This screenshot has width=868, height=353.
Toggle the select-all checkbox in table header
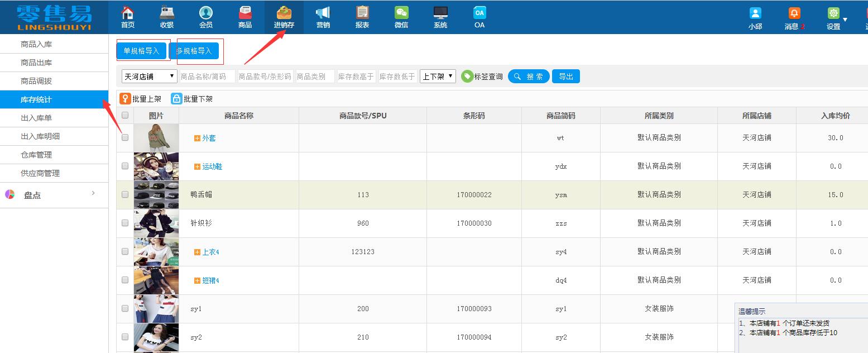pos(125,116)
